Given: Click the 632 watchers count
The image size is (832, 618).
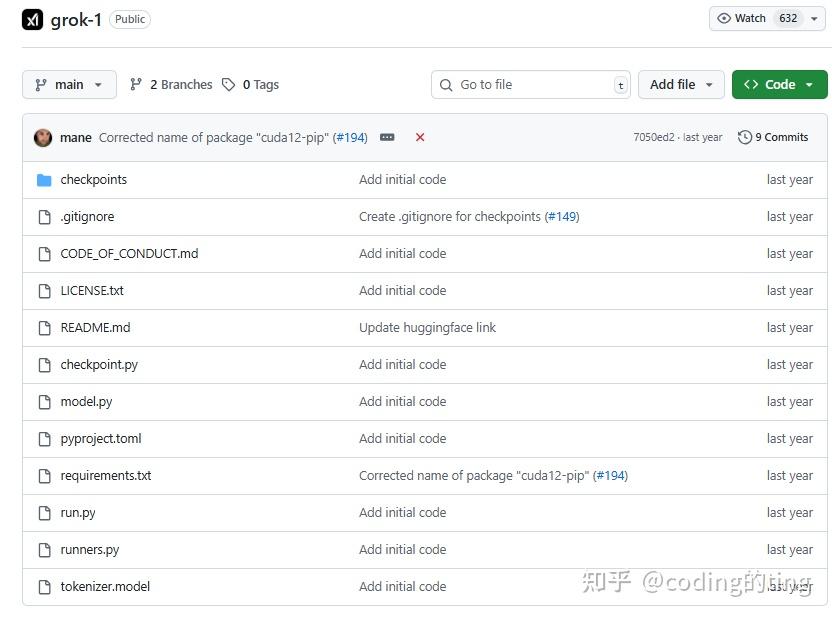Looking at the screenshot, I should 788,18.
